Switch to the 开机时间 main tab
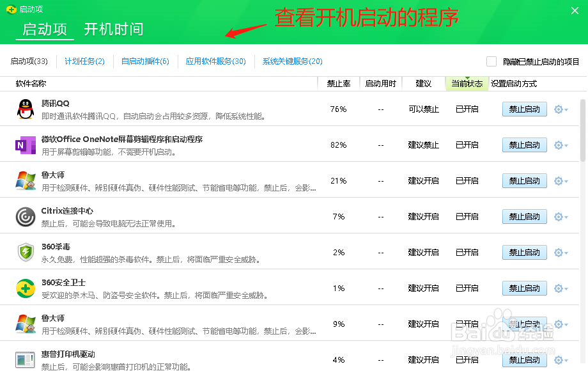 (x=114, y=29)
